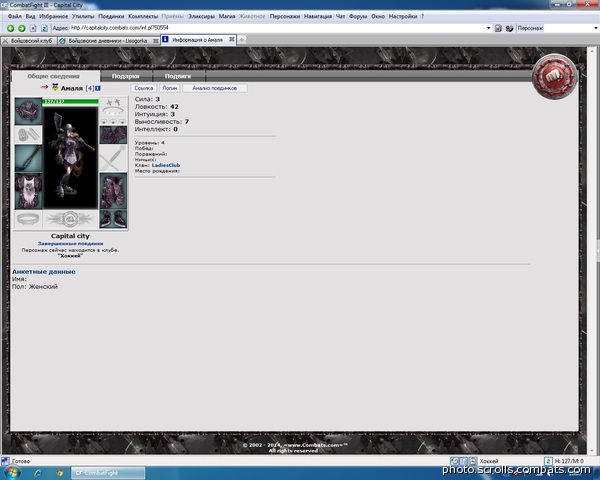Click in the address URL field
600x480 pixels.
(x=277, y=28)
